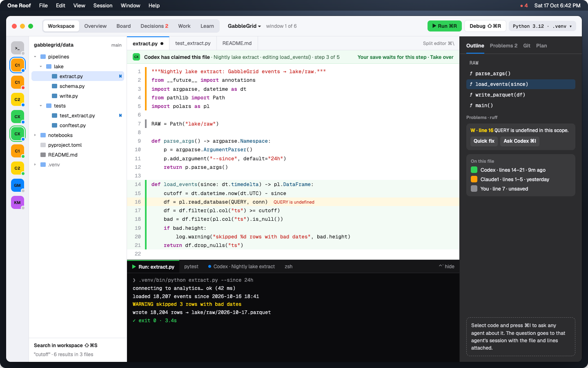Click the schema.py file icon
Image resolution: width=588 pixels, height=368 pixels.
tap(54, 86)
